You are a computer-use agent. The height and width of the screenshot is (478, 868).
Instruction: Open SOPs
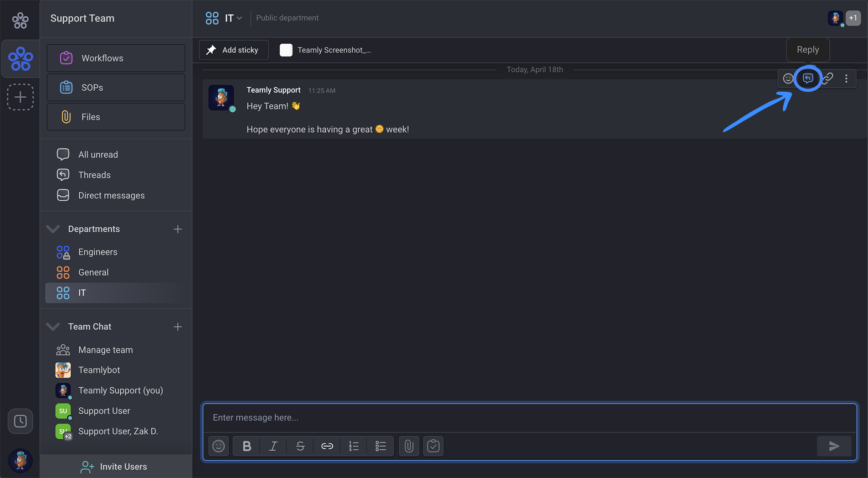click(116, 87)
